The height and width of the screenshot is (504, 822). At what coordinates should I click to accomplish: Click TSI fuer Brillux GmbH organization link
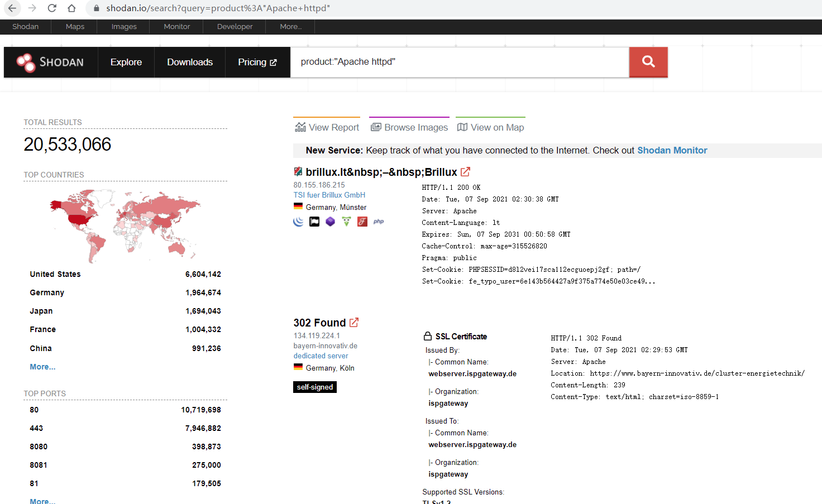coord(329,195)
